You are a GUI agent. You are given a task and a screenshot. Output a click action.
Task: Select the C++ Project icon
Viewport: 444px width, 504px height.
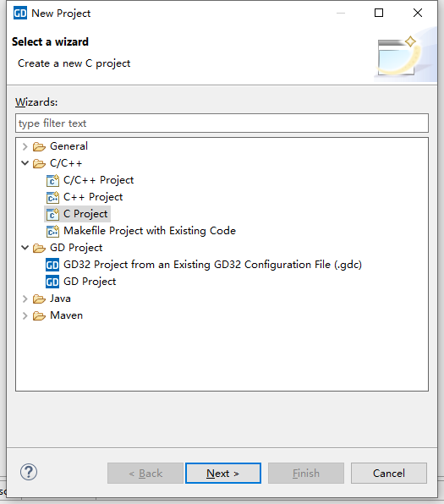(52, 197)
